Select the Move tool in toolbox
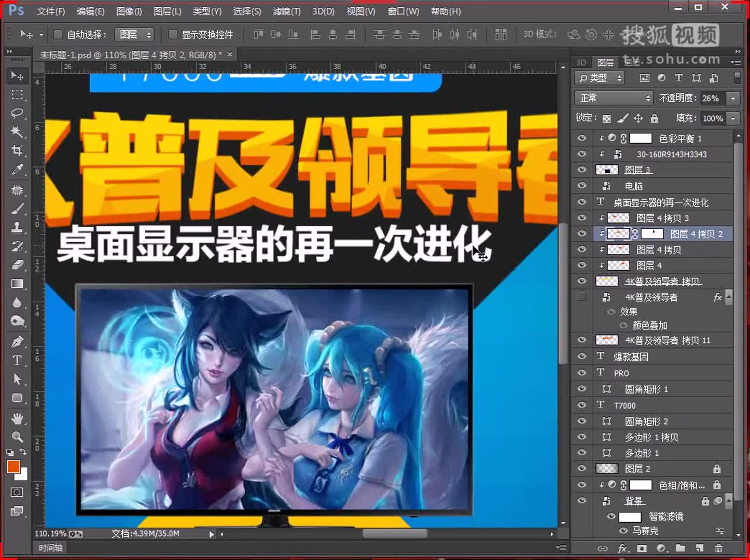Image resolution: width=750 pixels, height=560 pixels. [x=17, y=76]
